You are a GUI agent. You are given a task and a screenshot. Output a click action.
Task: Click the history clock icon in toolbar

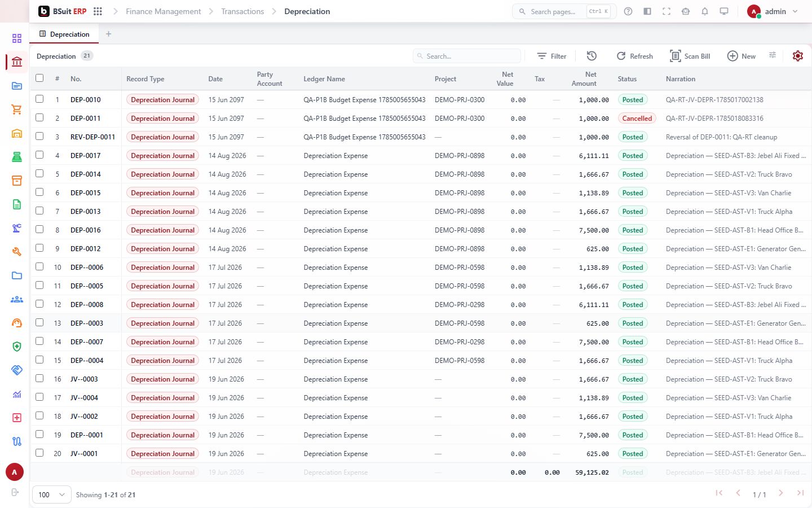pyautogui.click(x=592, y=56)
